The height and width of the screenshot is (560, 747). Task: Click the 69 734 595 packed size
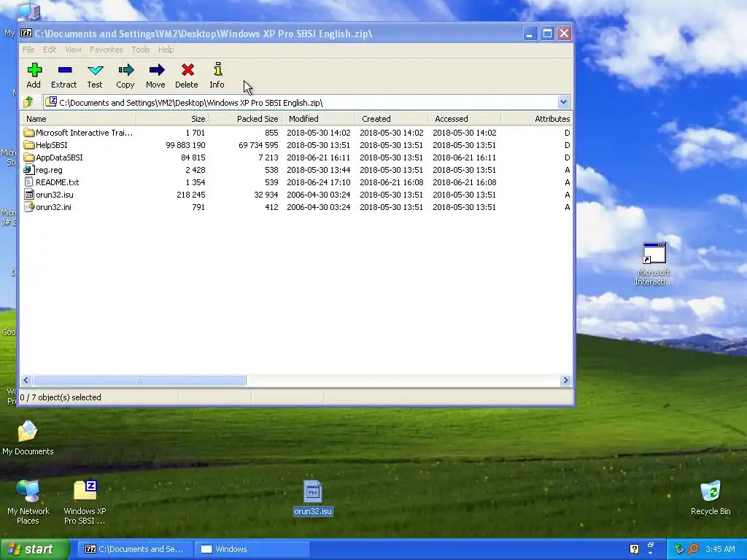(258, 145)
